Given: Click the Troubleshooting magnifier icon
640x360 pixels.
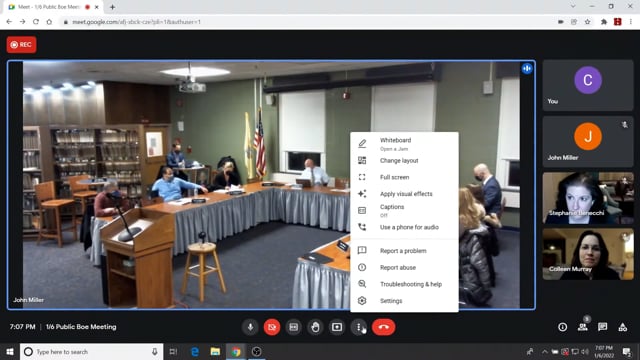Looking at the screenshot, I should (362, 284).
